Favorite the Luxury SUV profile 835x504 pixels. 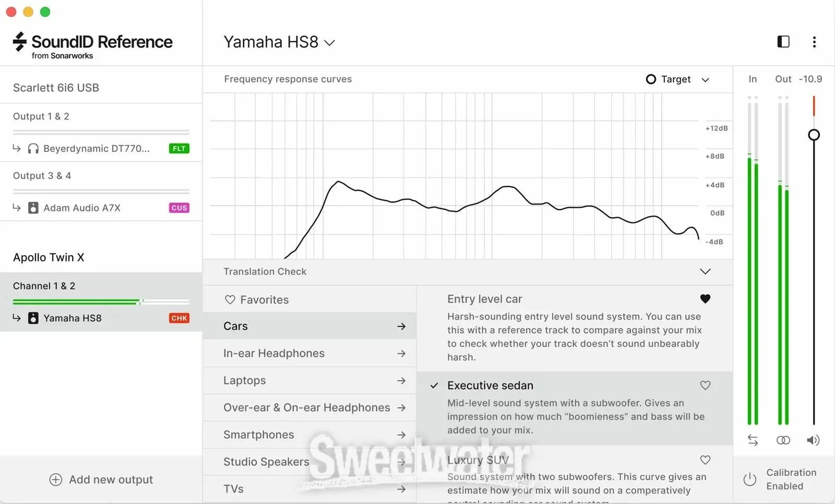click(705, 460)
